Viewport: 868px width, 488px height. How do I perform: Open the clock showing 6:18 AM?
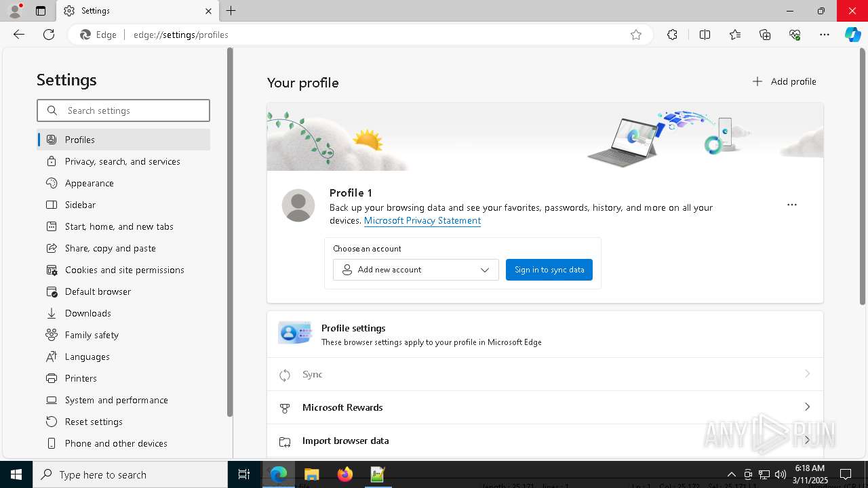[810, 474]
